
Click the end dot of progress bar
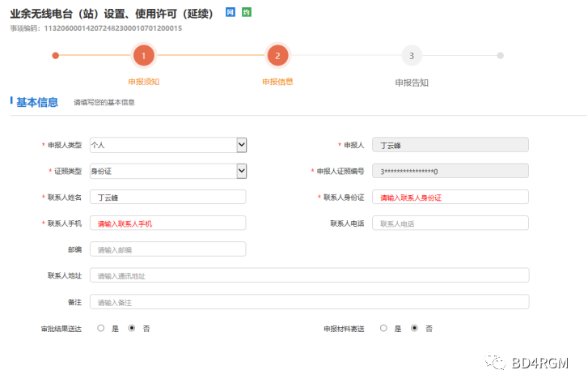point(501,56)
